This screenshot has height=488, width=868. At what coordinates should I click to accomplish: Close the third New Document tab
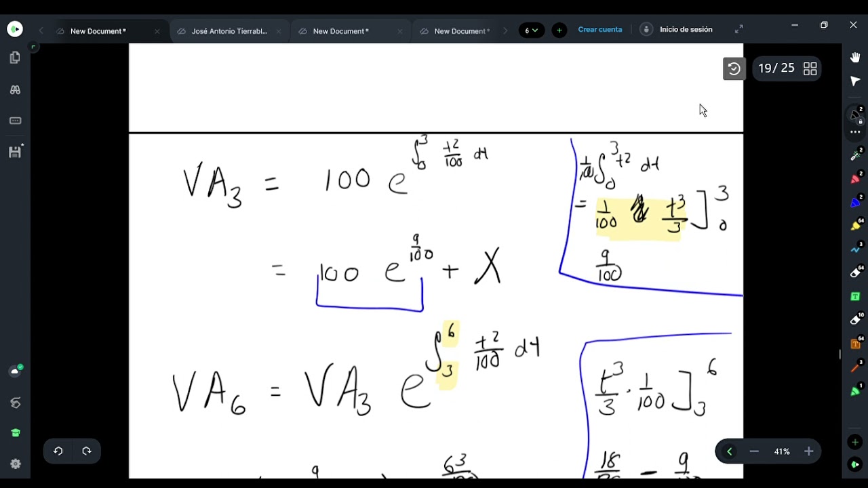point(400,31)
